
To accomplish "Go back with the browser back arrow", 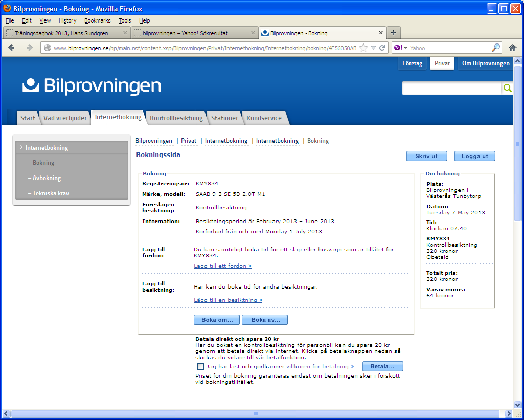I will [x=11, y=48].
